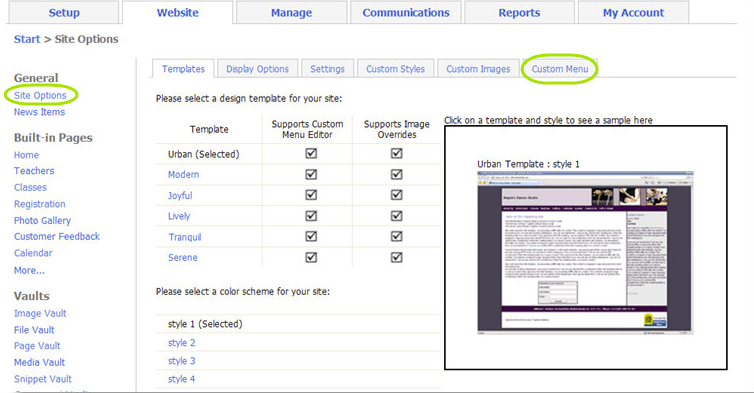The height and width of the screenshot is (393, 754).
Task: Toggle Lively Image Overrides checkbox
Action: (396, 216)
